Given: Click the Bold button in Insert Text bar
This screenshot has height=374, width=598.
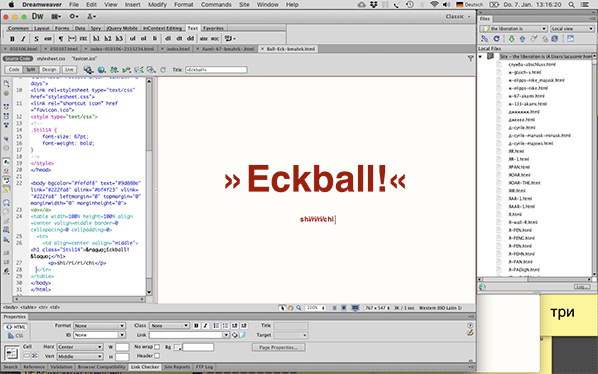Looking at the screenshot, I should 12,39.
